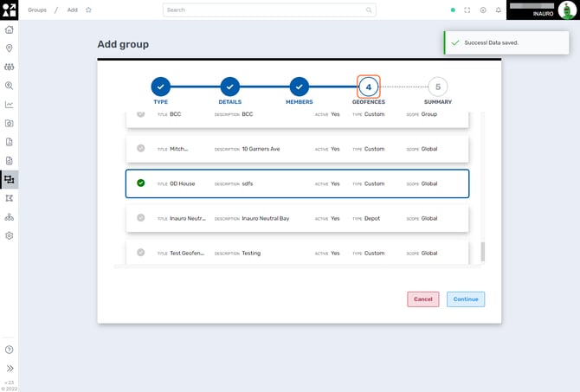Dismiss the Success Data saved notification
This screenshot has height=392, width=580.
tap(506, 43)
